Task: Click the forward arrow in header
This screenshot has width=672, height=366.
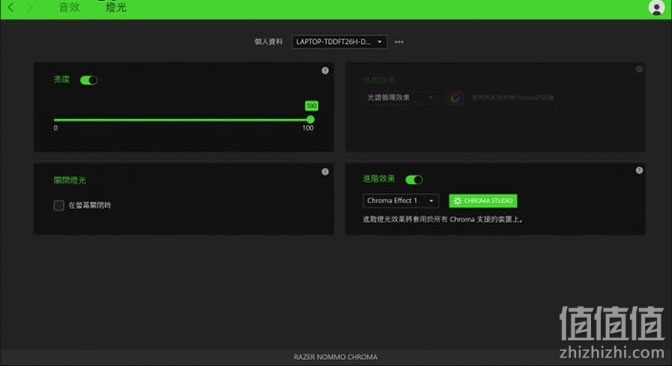Action: pos(30,7)
